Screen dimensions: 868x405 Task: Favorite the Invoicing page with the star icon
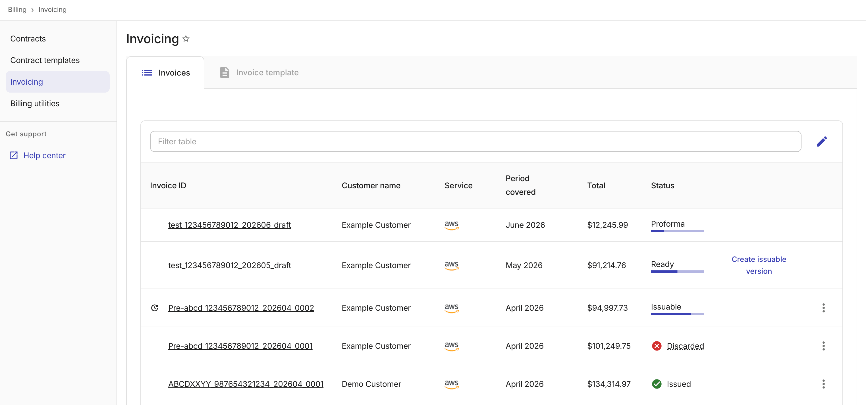186,39
